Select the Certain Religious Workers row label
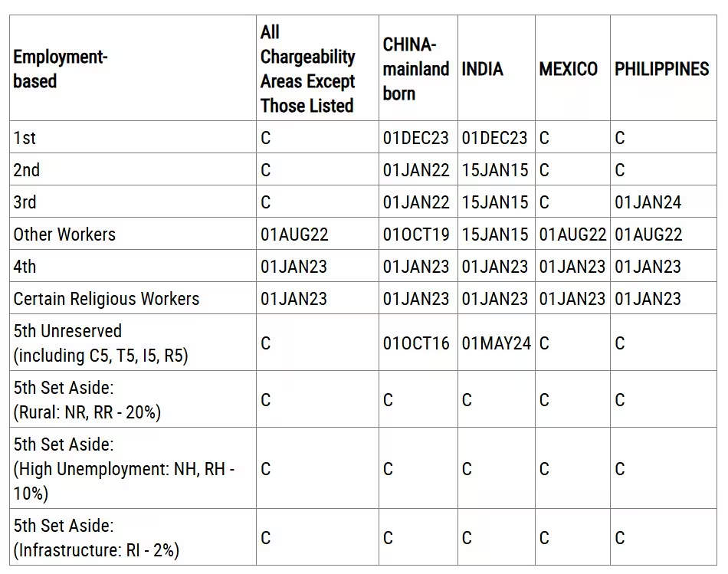728x574 pixels. click(107, 299)
